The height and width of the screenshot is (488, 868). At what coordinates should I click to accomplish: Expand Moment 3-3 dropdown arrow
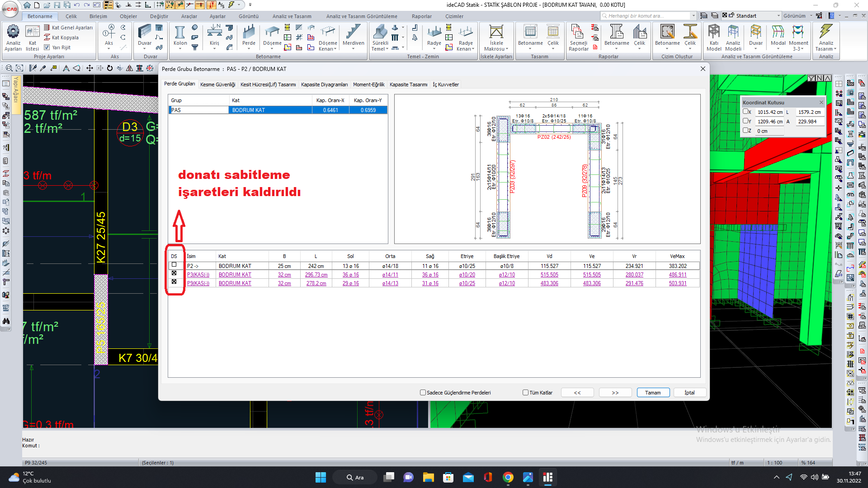coord(803,49)
